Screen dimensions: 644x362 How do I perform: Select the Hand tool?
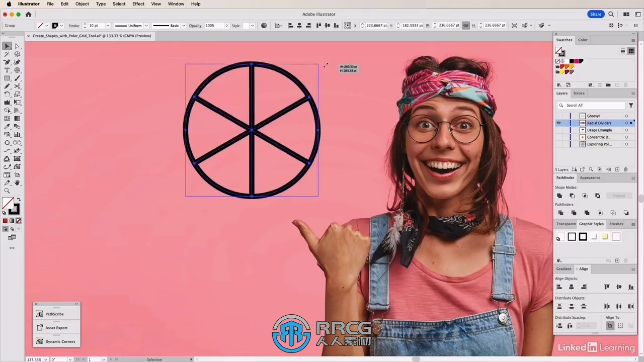pos(17,183)
